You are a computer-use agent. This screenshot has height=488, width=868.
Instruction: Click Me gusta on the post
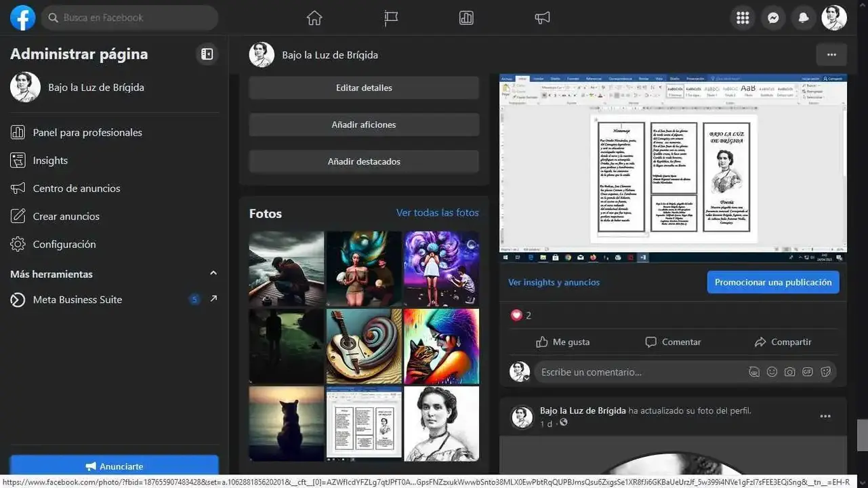click(x=563, y=342)
